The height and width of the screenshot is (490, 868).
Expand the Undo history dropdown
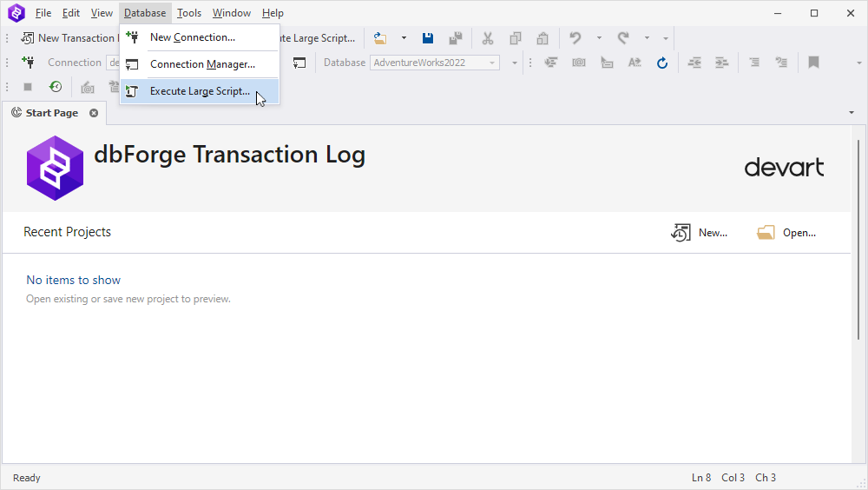[599, 38]
